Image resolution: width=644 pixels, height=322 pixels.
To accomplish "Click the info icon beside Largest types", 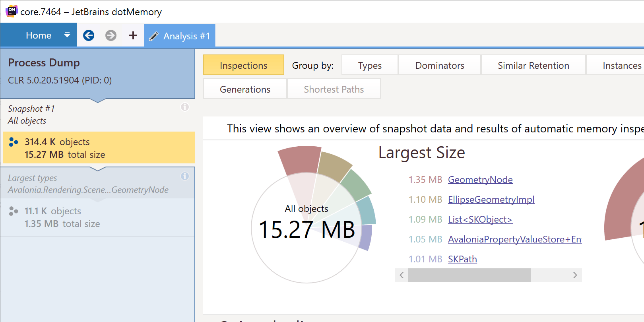I will click(x=185, y=176).
